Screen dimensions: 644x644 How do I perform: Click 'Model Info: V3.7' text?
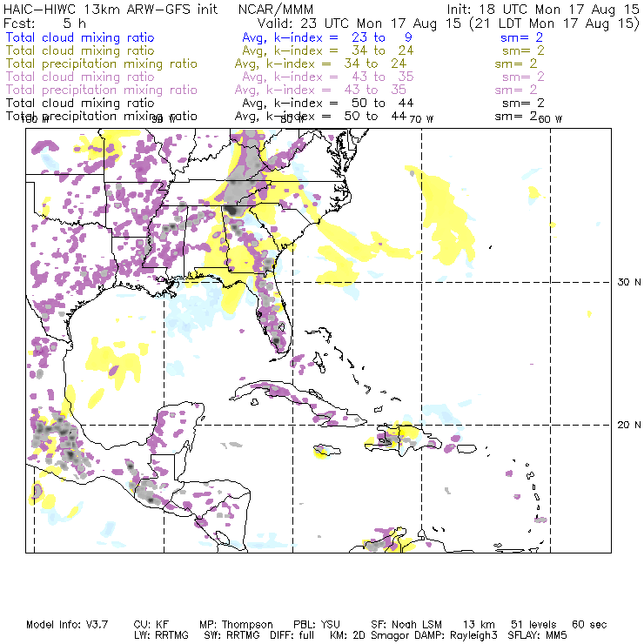pyautogui.click(x=67, y=625)
